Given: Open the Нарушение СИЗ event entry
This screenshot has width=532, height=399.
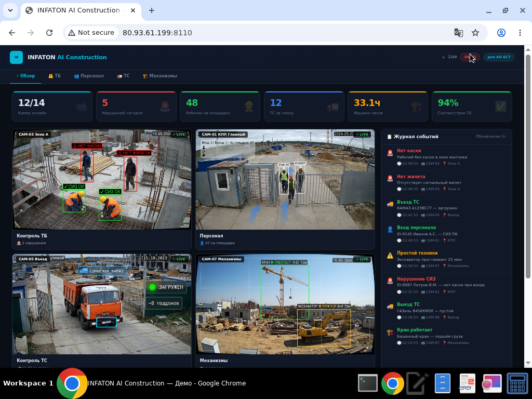Looking at the screenshot, I should (446, 285).
